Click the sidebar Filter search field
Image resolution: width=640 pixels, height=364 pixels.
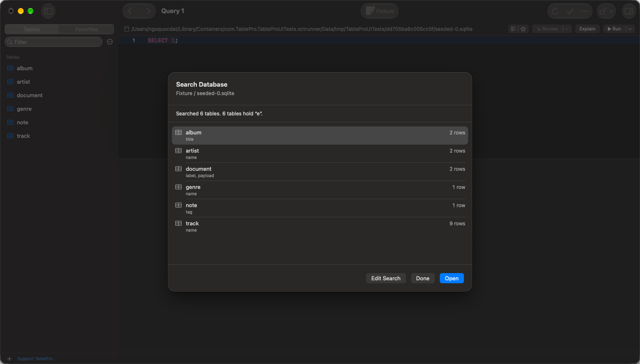[x=53, y=42]
